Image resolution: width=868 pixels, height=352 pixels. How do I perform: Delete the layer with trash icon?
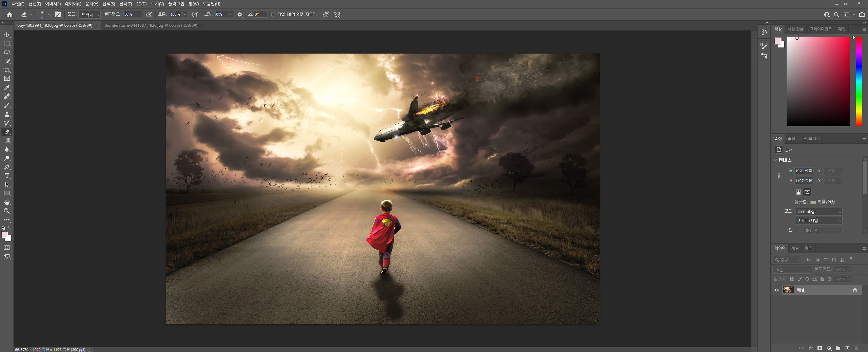[x=856, y=348]
